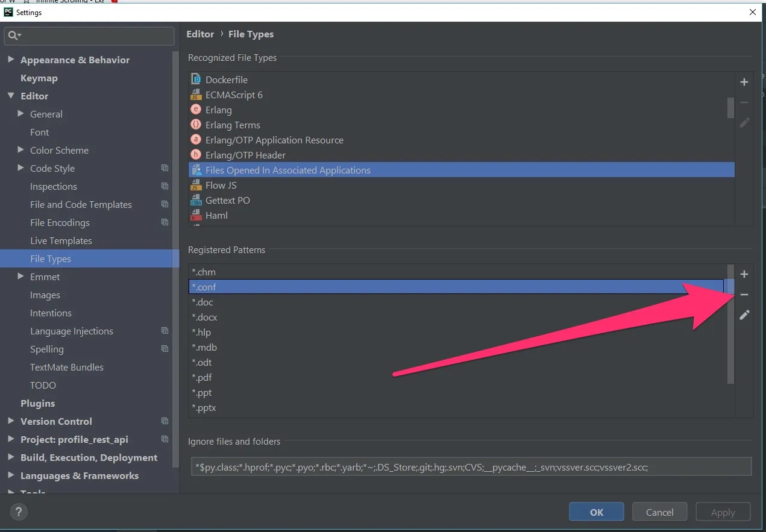
Task: Open the Plugins settings page
Action: point(37,403)
